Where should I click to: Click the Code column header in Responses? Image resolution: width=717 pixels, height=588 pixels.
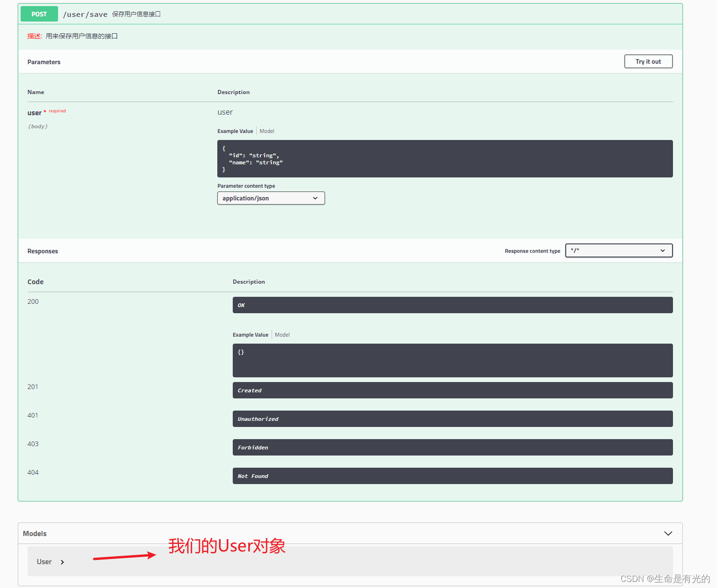click(x=36, y=282)
